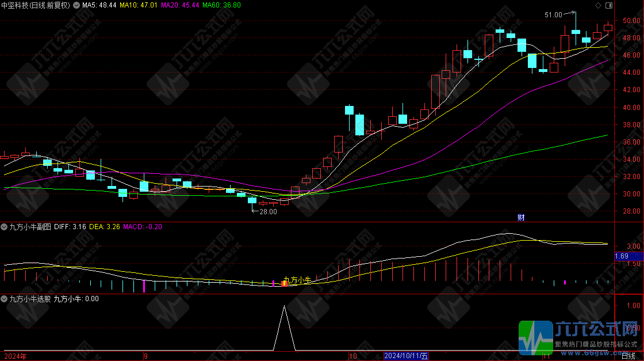Toggle the side panel icon at top right
Screen dimensions: 644x361
(x=609, y=5)
